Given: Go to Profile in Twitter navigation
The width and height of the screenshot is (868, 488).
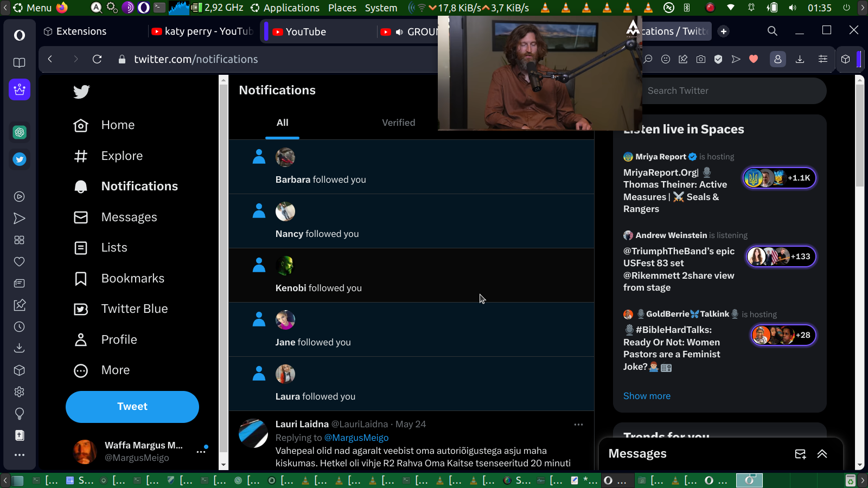Looking at the screenshot, I should pyautogui.click(x=105, y=340).
